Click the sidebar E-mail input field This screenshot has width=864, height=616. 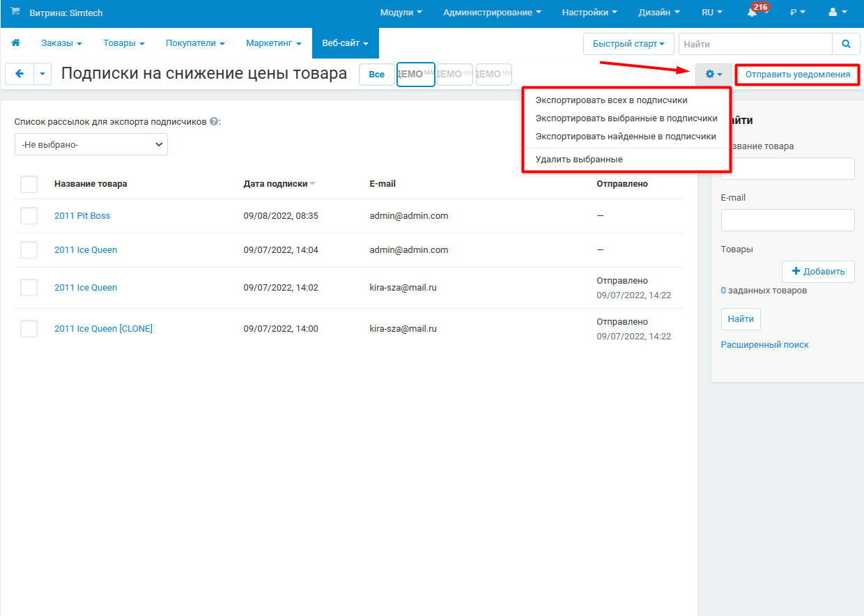788,220
